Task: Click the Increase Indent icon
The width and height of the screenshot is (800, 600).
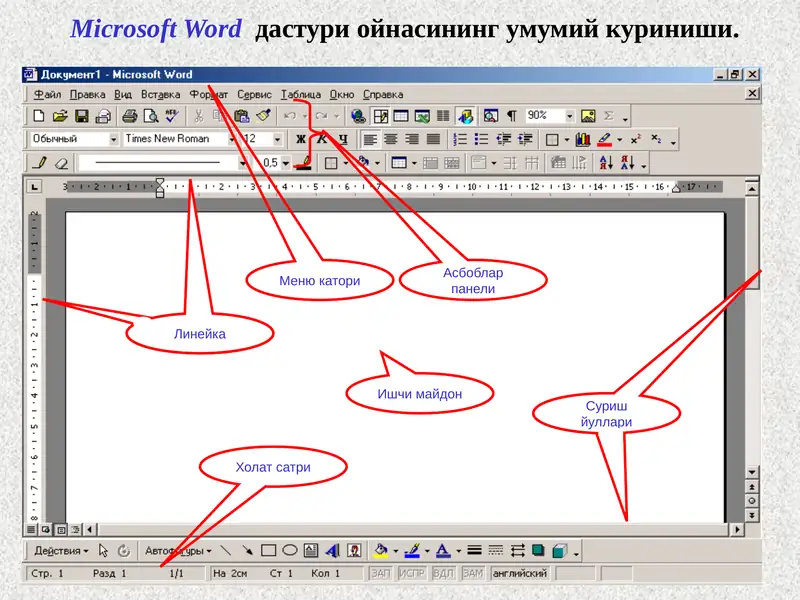Action: click(525, 139)
